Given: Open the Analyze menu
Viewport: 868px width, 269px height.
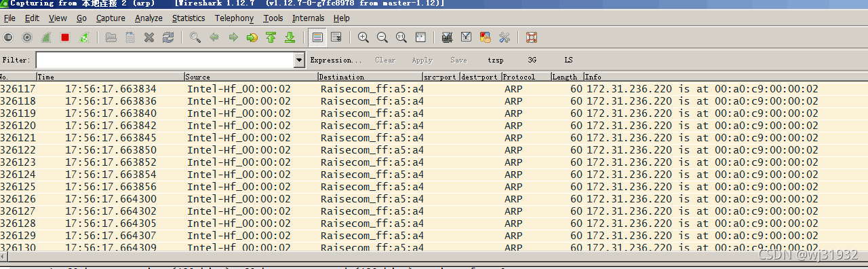Looking at the screenshot, I should click(x=149, y=18).
